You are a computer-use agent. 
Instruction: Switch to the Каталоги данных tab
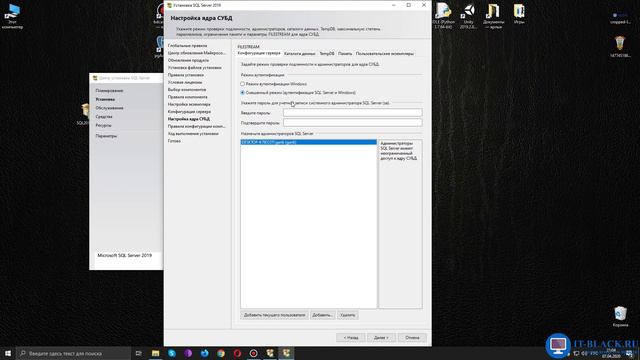click(300, 53)
